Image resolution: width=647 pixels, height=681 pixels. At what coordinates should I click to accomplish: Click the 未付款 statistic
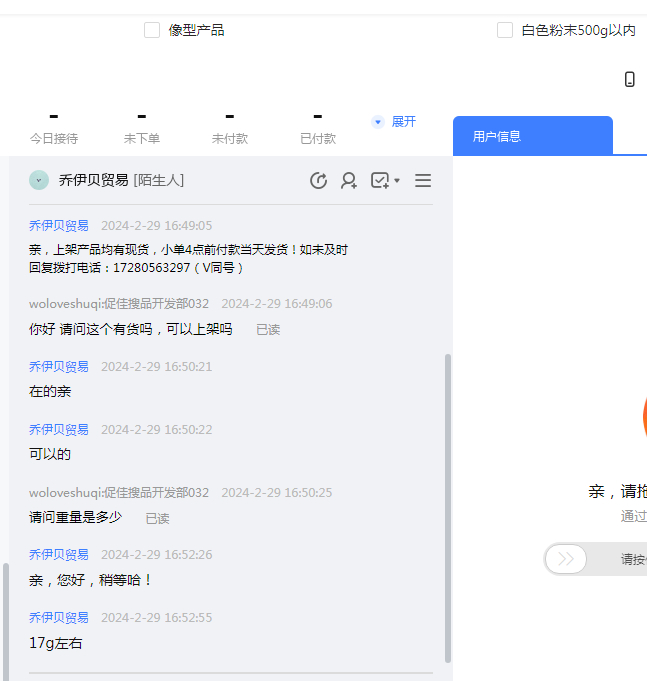click(230, 127)
